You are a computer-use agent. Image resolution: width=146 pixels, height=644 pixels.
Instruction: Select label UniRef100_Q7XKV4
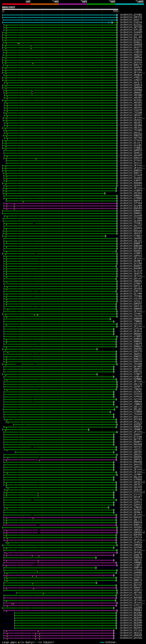coord(131,140)
